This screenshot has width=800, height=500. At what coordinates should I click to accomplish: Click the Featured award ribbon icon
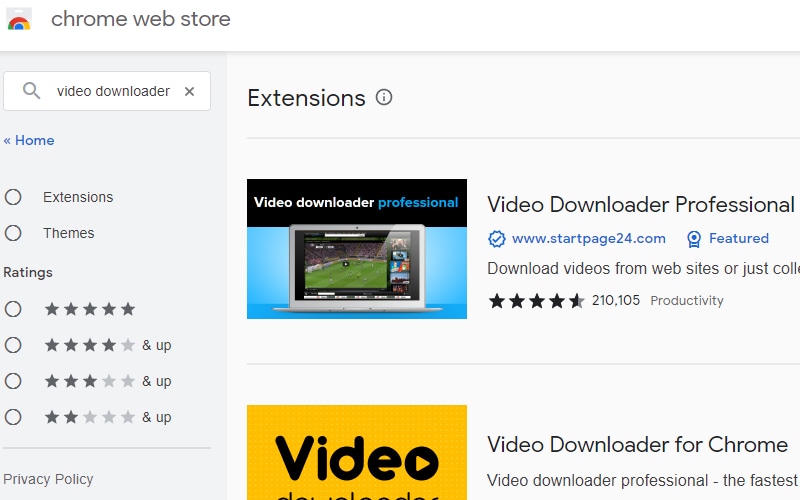[x=694, y=238]
